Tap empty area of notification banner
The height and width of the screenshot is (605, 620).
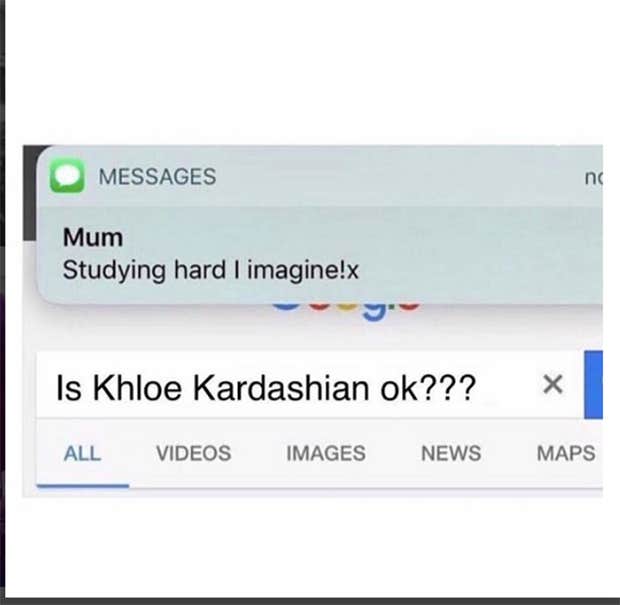474,253
